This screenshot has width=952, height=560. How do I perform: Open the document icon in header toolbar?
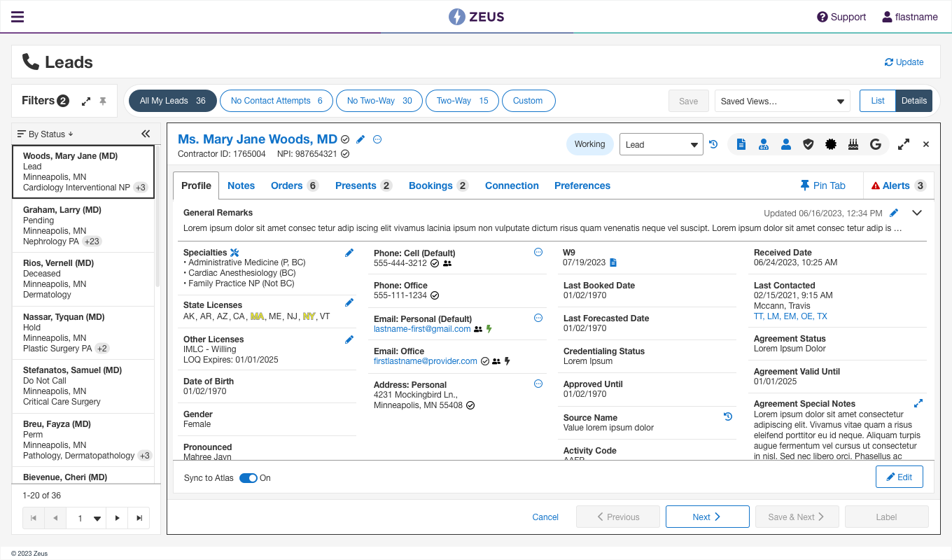741,144
